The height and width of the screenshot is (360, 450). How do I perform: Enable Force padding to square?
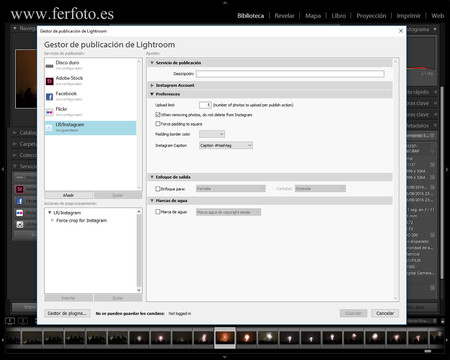[158, 124]
